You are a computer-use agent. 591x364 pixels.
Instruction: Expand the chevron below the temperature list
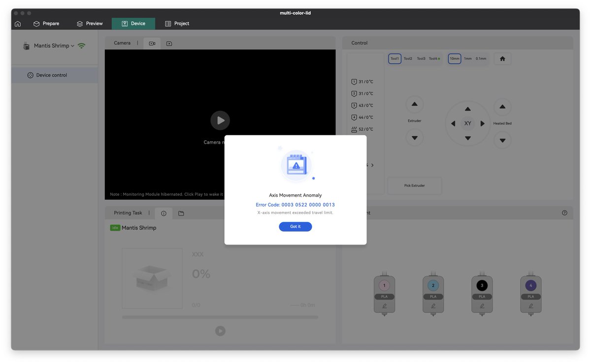point(372,165)
